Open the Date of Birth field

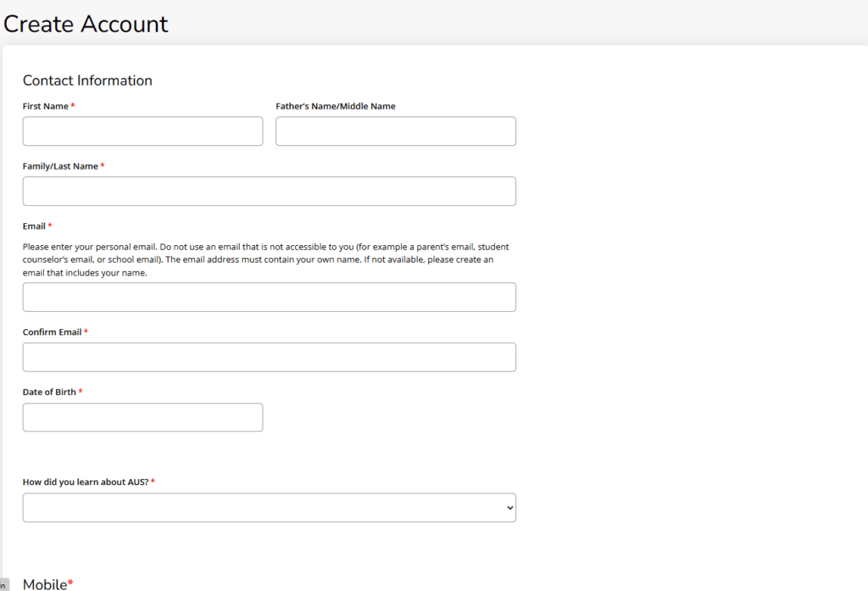(142, 417)
